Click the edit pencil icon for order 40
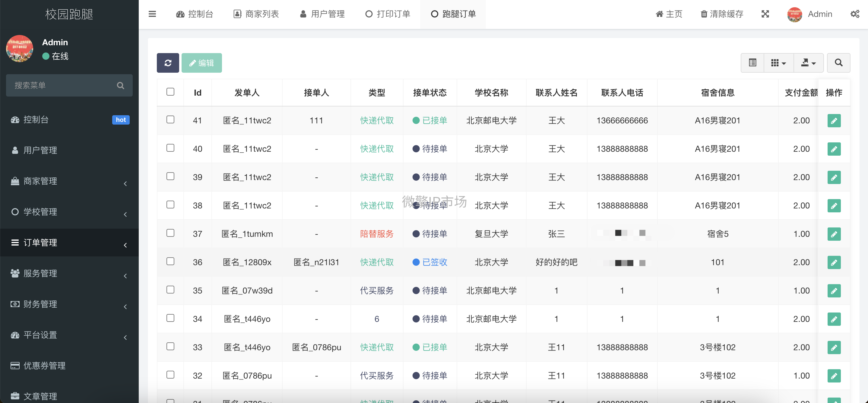 [834, 149]
